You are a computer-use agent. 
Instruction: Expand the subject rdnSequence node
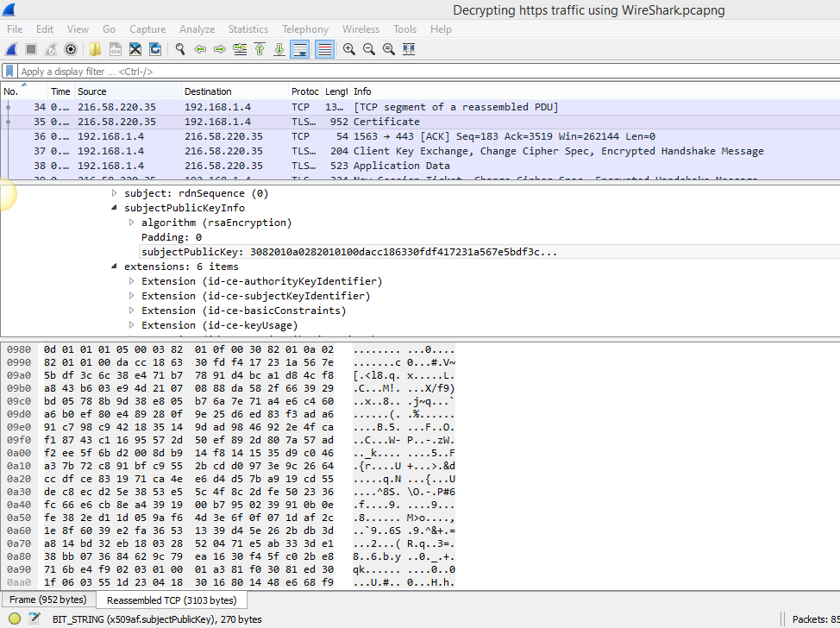coord(114,193)
